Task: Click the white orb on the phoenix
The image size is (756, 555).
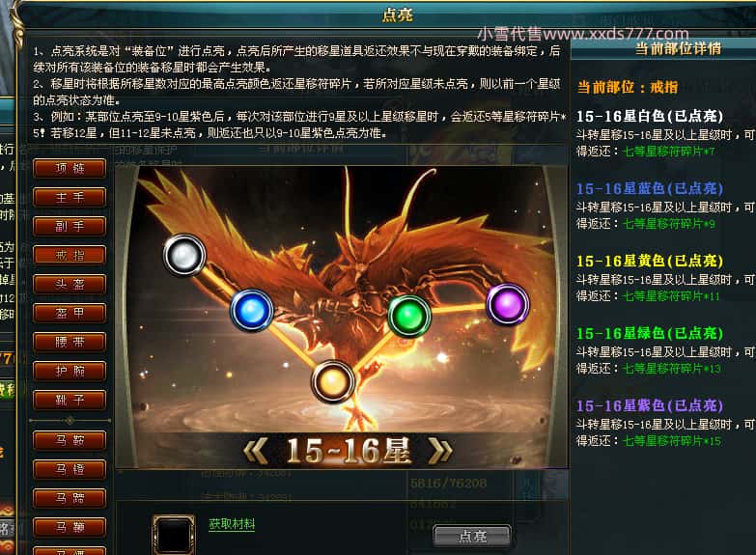Action: (184, 255)
